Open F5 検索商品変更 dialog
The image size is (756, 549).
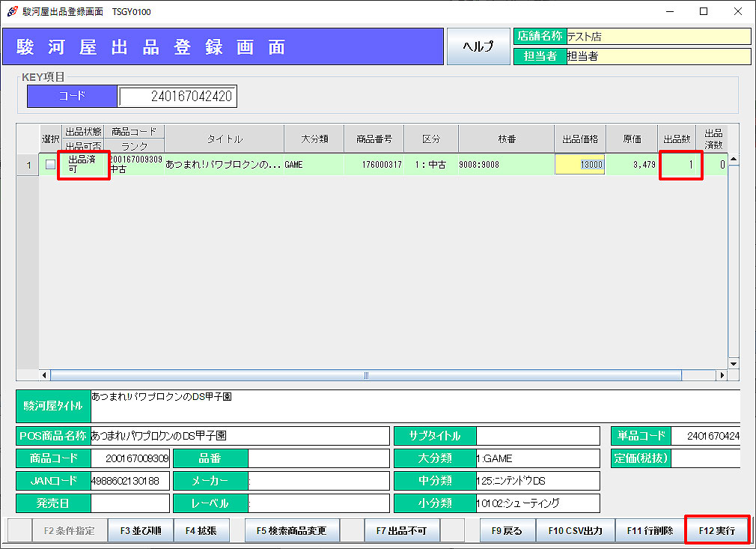tap(291, 530)
